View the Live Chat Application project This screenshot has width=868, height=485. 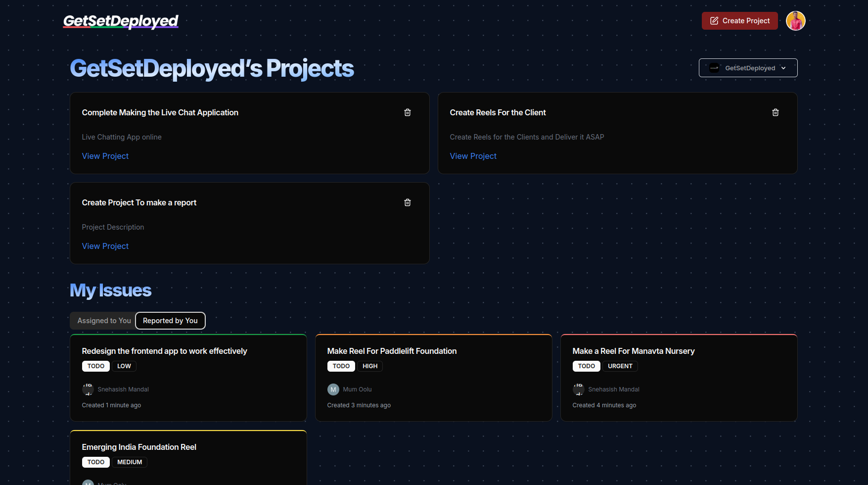tap(105, 156)
